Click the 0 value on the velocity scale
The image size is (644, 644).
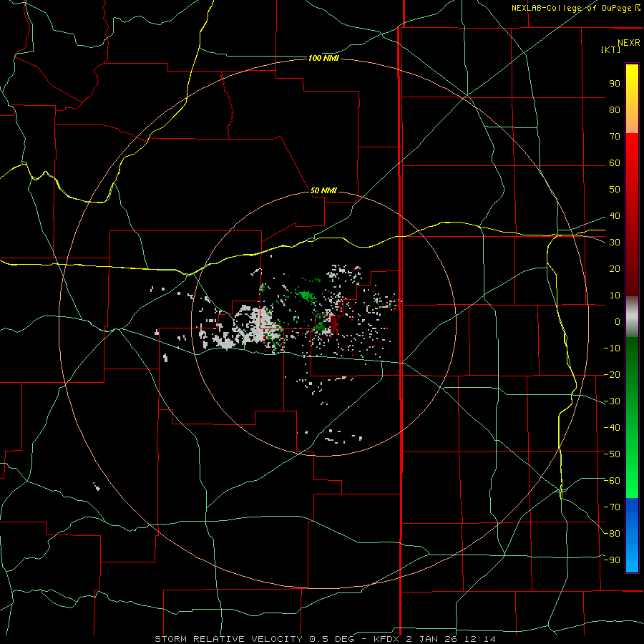click(618, 321)
